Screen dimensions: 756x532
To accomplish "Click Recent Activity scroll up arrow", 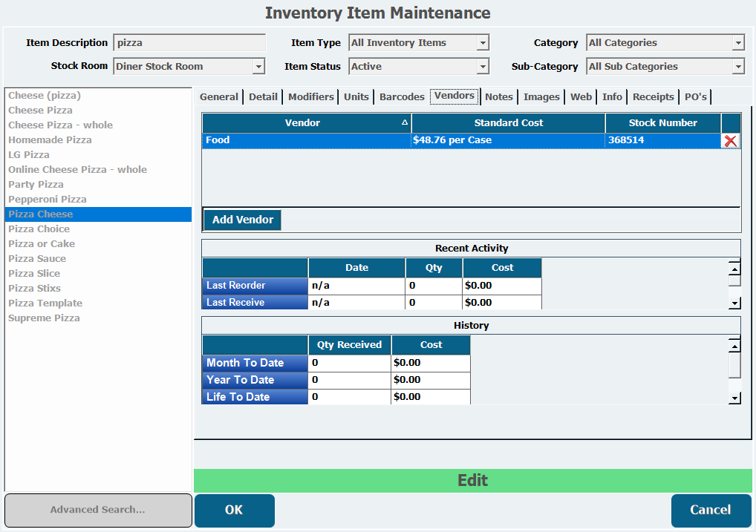I will coord(734,269).
